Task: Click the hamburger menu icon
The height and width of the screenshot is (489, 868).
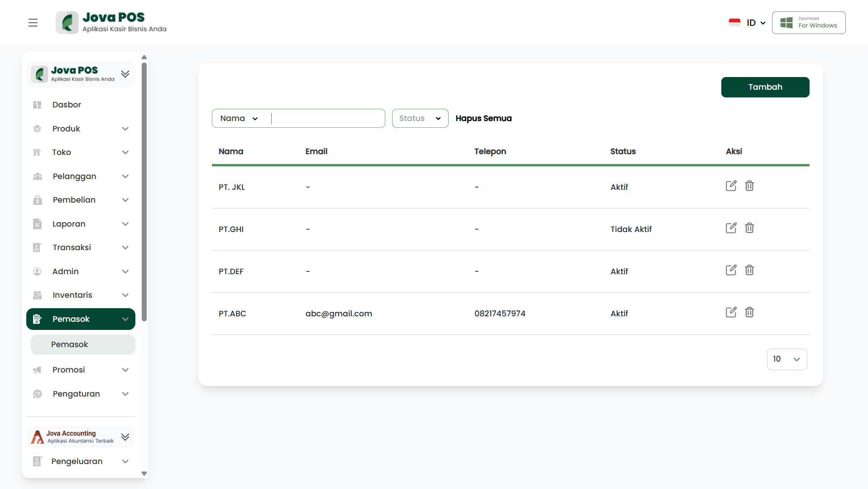Action: pos(33,23)
